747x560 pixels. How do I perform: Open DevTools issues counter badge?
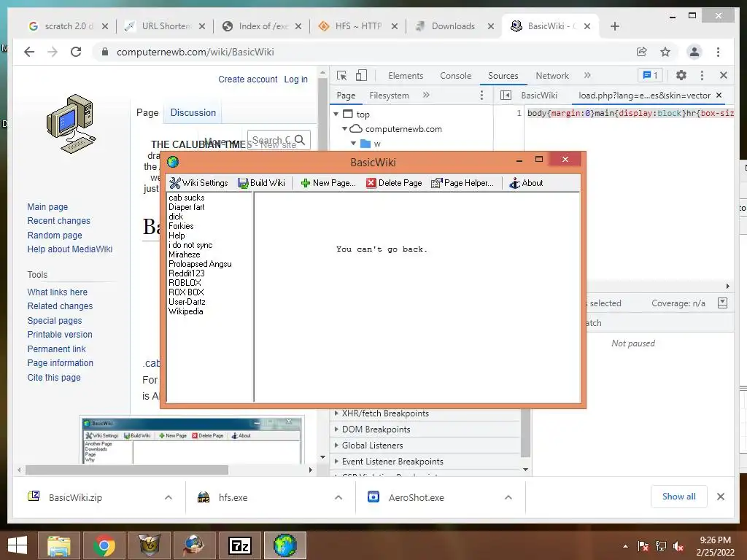[650, 75]
